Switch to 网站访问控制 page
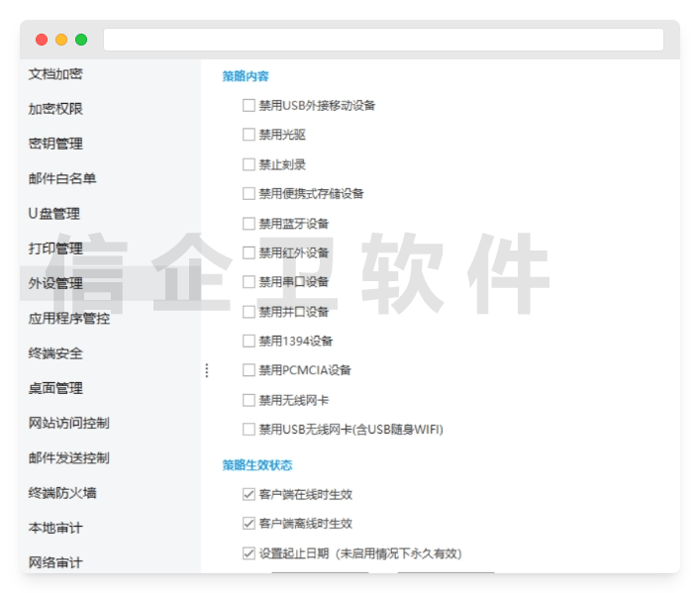Viewport: 700px width, 593px height. tap(69, 423)
